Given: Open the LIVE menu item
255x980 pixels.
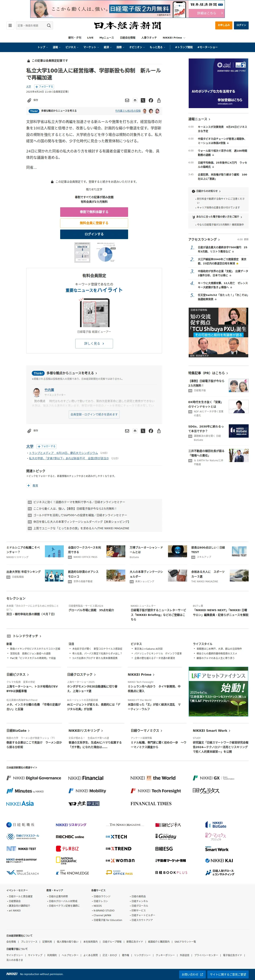Looking at the screenshot, I should (x=90, y=38).
